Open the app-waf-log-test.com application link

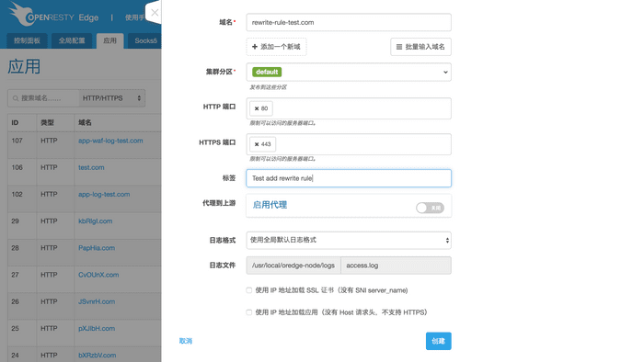[x=110, y=141]
